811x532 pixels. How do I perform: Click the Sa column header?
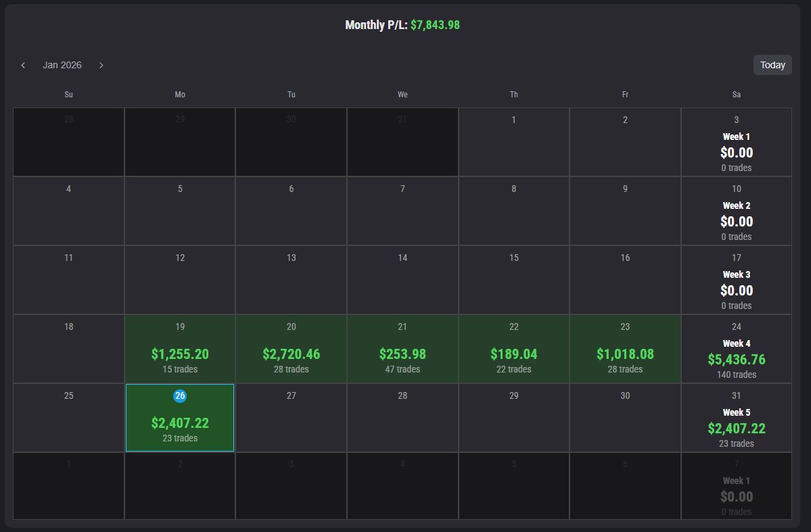click(737, 95)
